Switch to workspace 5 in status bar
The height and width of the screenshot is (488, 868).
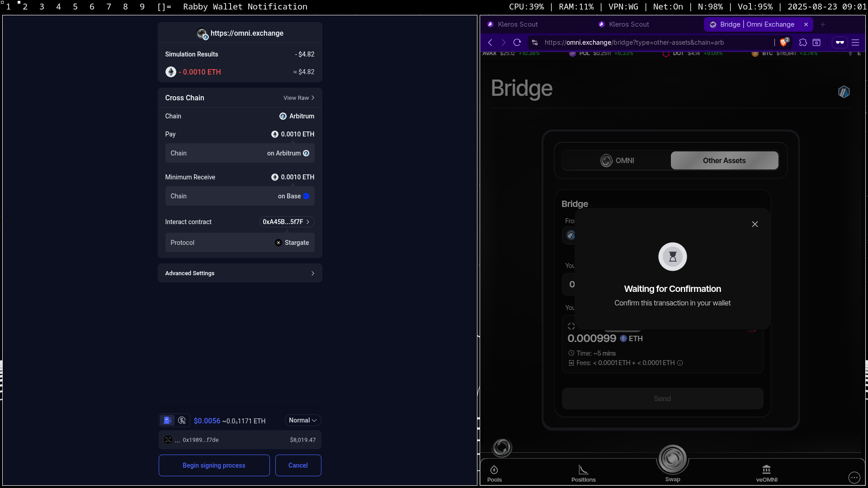click(75, 6)
